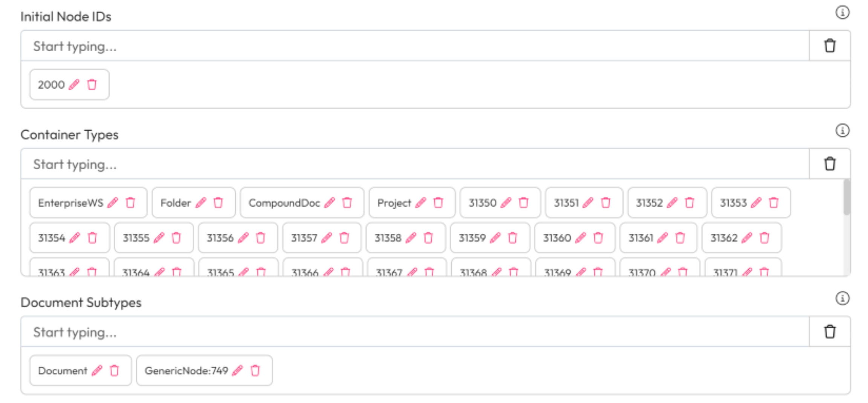This screenshot has width=868, height=403.
Task: Edit the CompoundDoc container type tag
Action: point(330,203)
